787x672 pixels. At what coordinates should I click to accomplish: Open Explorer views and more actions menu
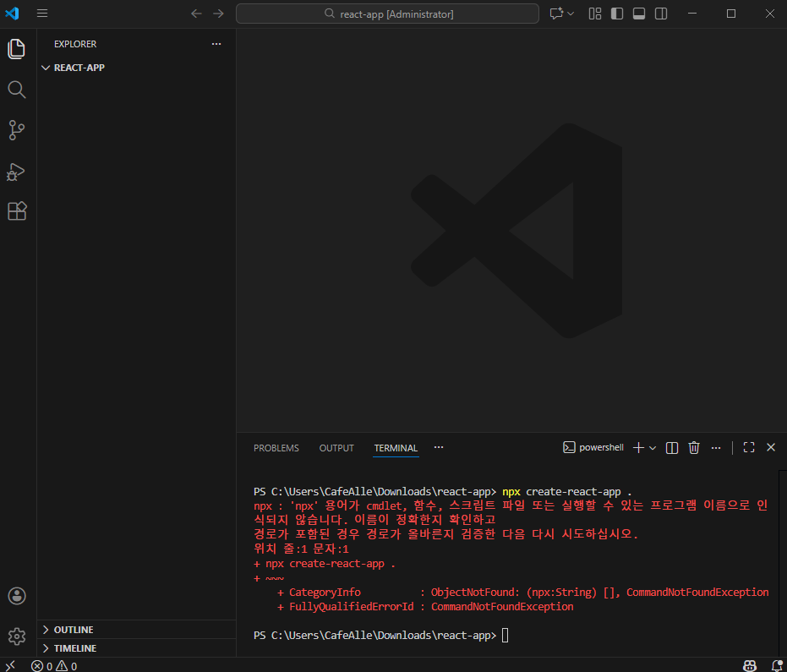pyautogui.click(x=216, y=44)
